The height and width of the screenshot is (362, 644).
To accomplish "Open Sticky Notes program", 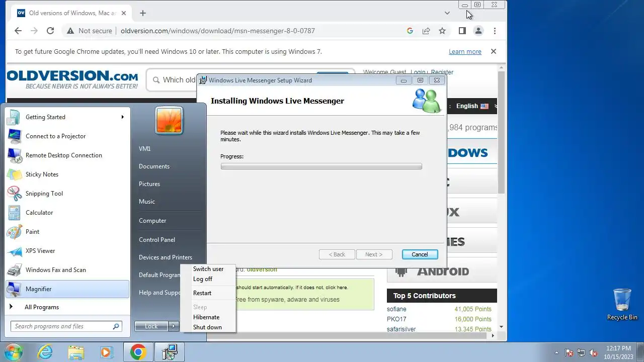I will (x=67, y=174).
